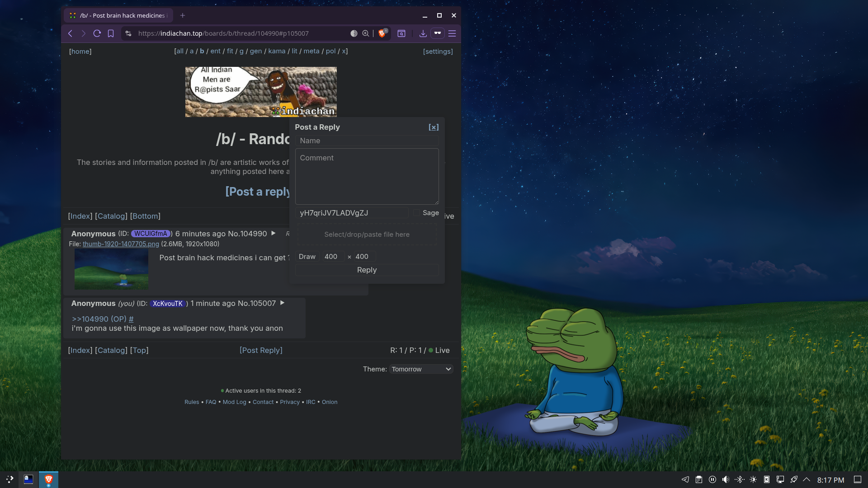Click the half-moon icon in address bar
The height and width of the screenshot is (488, 868).
(354, 33)
